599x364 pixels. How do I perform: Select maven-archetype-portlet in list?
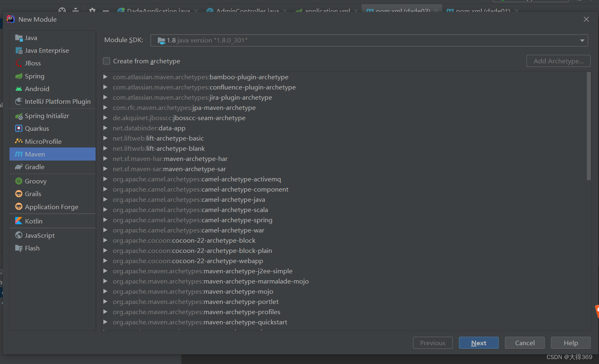click(344, 301)
